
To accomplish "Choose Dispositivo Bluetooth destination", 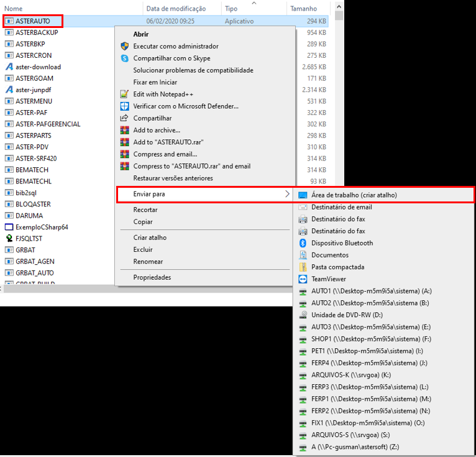I will pyautogui.click(x=383, y=243).
